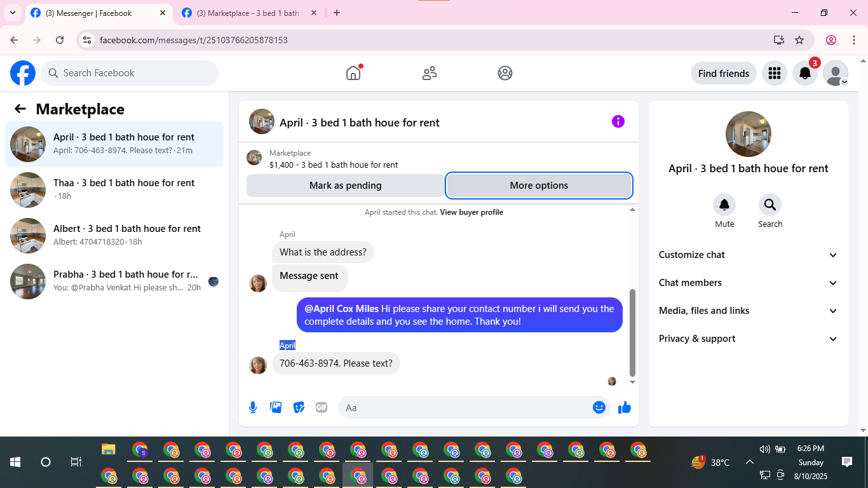Viewport: 868px width, 488px height.
Task: Send a thumbs-up like
Action: [625, 407]
